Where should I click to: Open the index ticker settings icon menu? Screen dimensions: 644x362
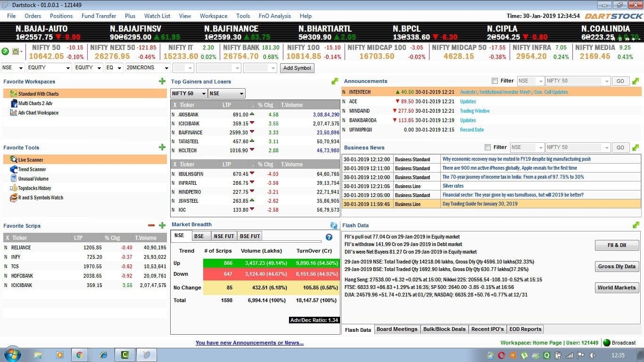tap(17, 51)
